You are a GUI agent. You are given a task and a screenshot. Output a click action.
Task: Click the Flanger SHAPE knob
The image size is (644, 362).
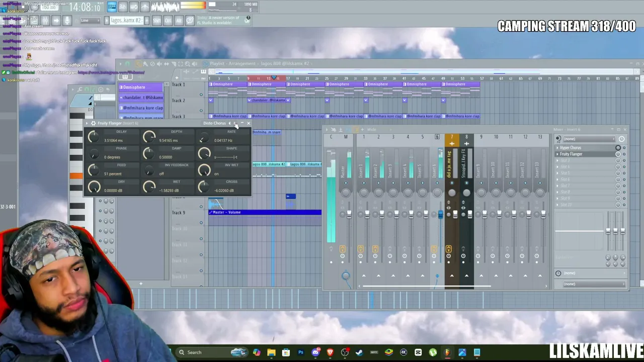(204, 154)
